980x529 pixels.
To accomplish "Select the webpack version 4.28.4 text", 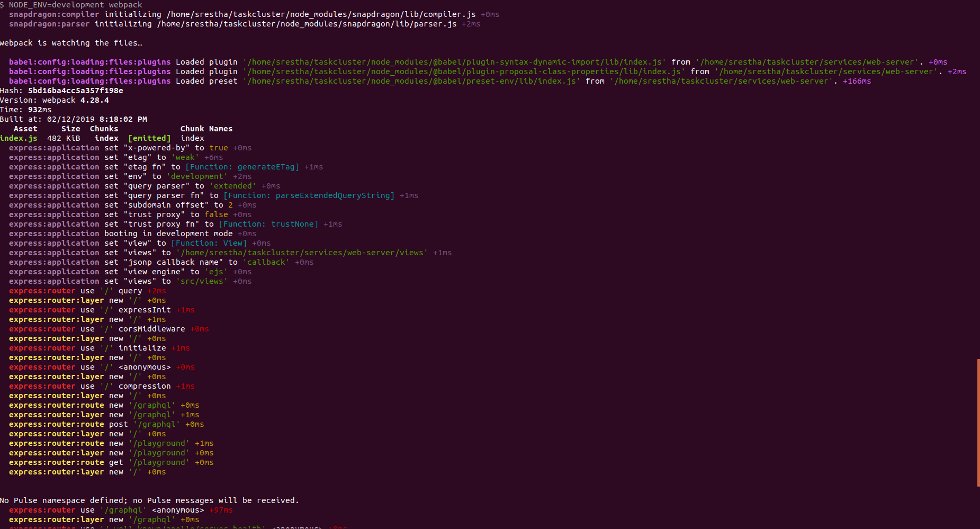I will pos(94,100).
